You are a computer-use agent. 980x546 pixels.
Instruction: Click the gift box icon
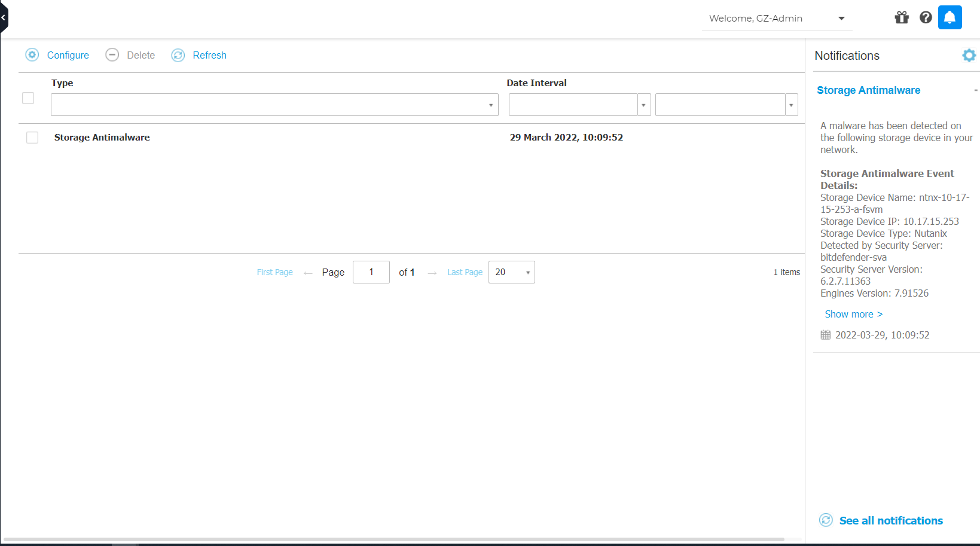click(902, 17)
